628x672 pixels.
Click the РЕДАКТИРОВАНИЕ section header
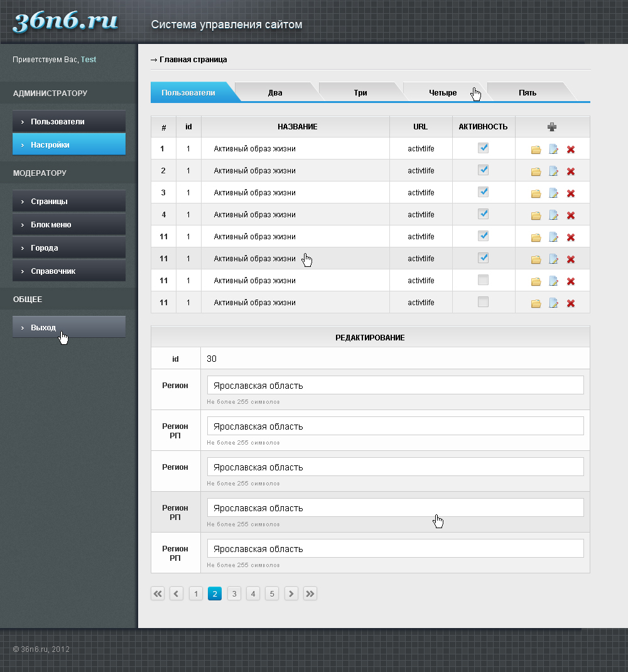[370, 338]
